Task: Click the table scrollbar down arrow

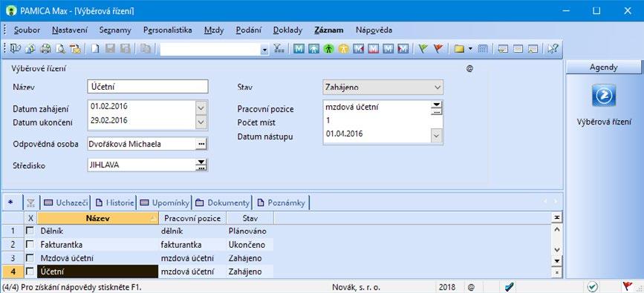Action: pos(557,249)
